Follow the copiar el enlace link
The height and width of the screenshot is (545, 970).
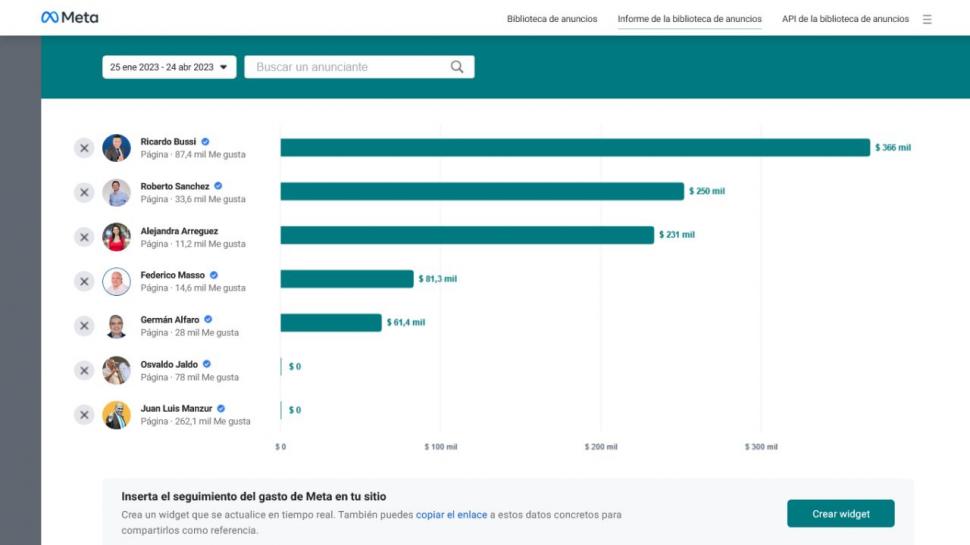tap(451, 515)
